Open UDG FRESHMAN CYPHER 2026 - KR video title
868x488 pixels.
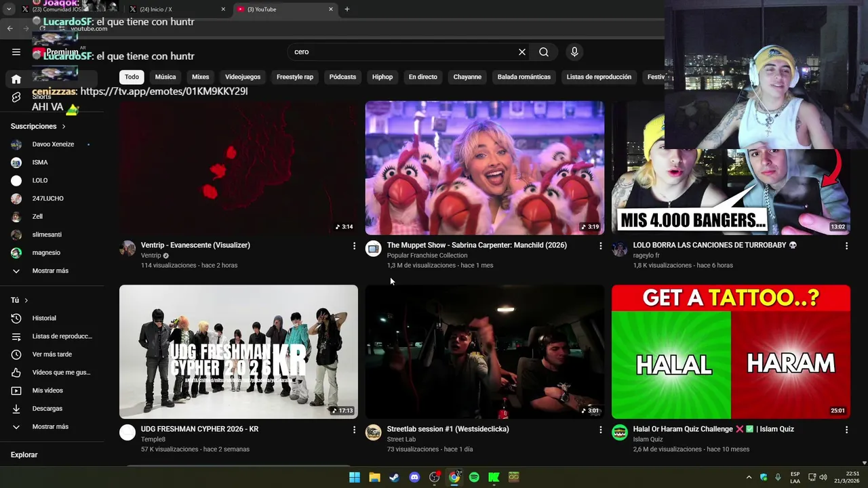(199, 429)
